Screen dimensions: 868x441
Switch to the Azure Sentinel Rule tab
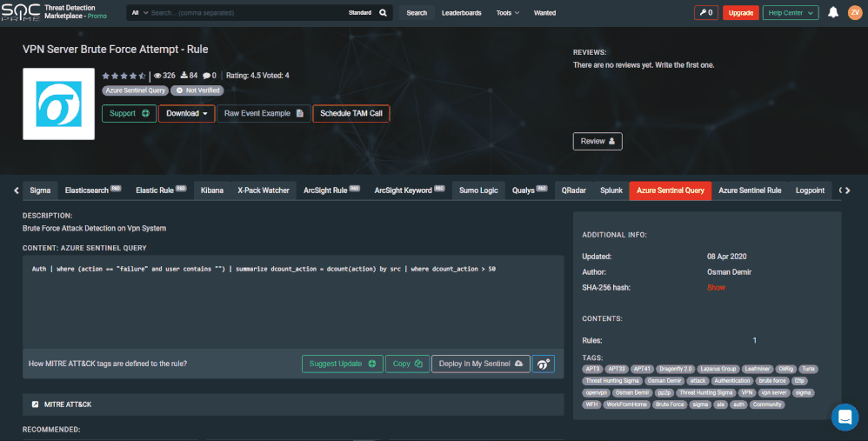[x=750, y=190]
